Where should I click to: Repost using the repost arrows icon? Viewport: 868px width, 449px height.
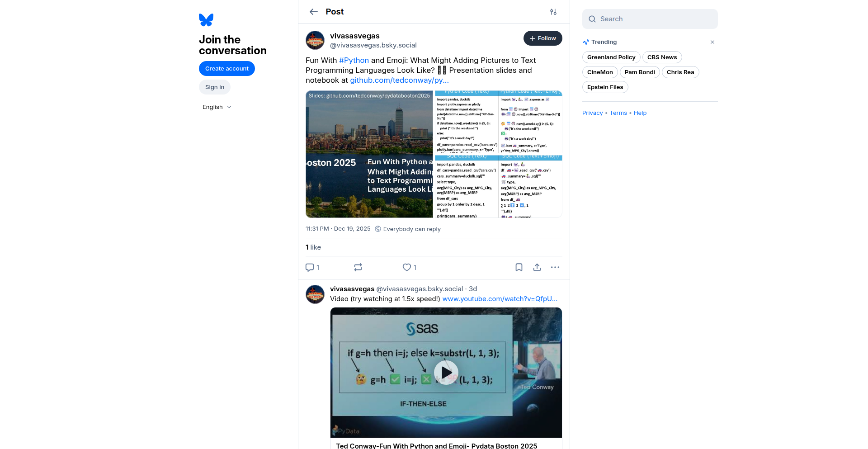(x=358, y=267)
